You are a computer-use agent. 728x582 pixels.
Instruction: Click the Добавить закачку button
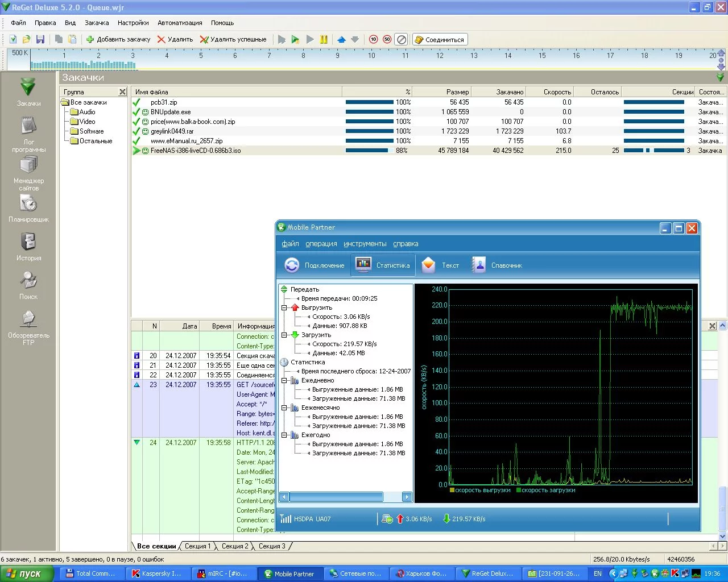[x=118, y=39]
